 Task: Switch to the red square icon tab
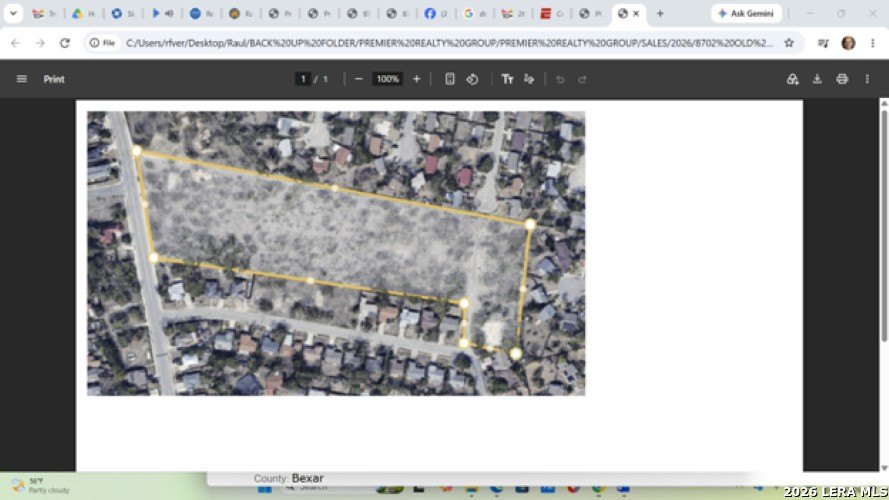552,13
